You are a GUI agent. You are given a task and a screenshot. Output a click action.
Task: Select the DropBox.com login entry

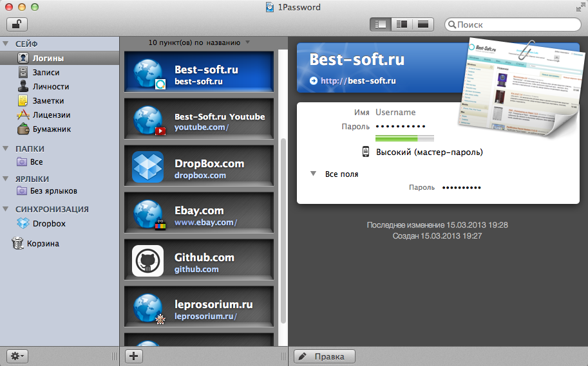coord(199,166)
